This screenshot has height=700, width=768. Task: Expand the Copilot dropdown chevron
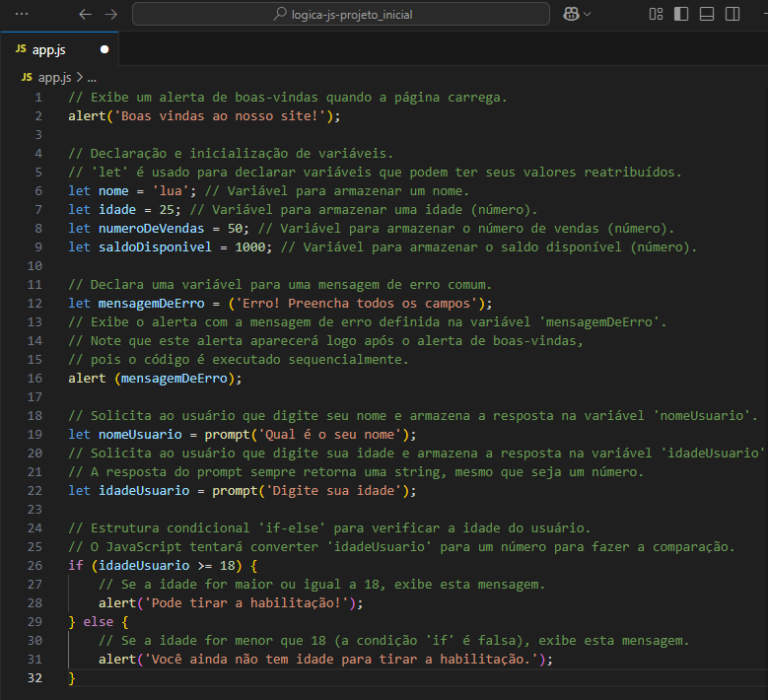click(588, 14)
